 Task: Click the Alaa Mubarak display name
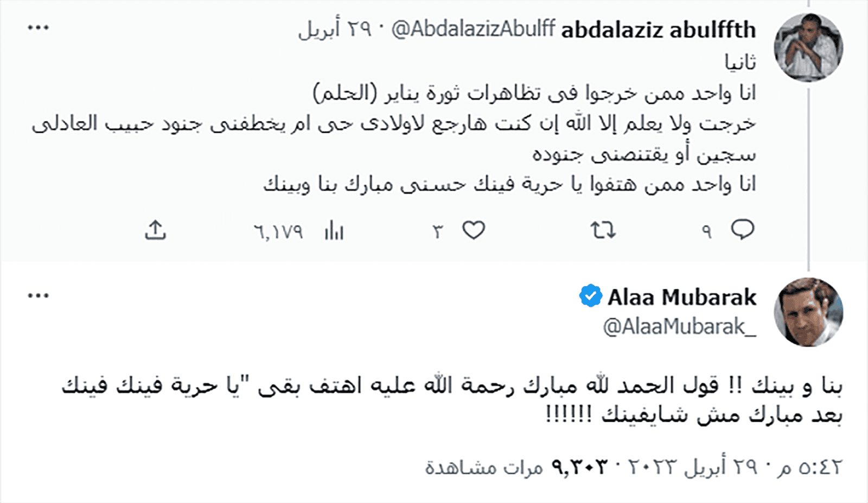681,297
